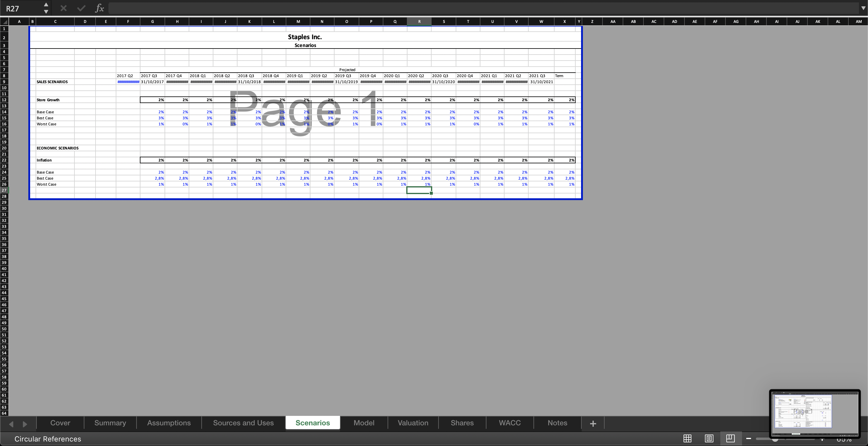
Task: Click the 2019 Q3 header cell
Action: point(346,76)
